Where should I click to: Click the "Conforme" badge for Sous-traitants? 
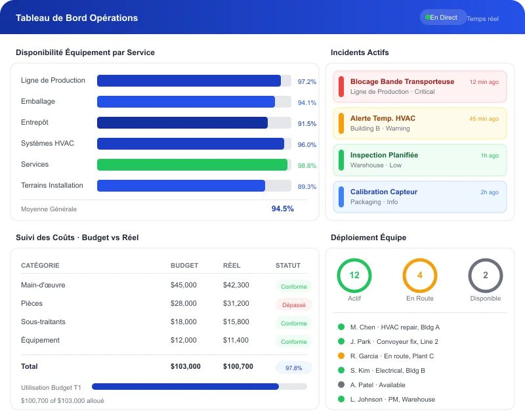point(293,323)
